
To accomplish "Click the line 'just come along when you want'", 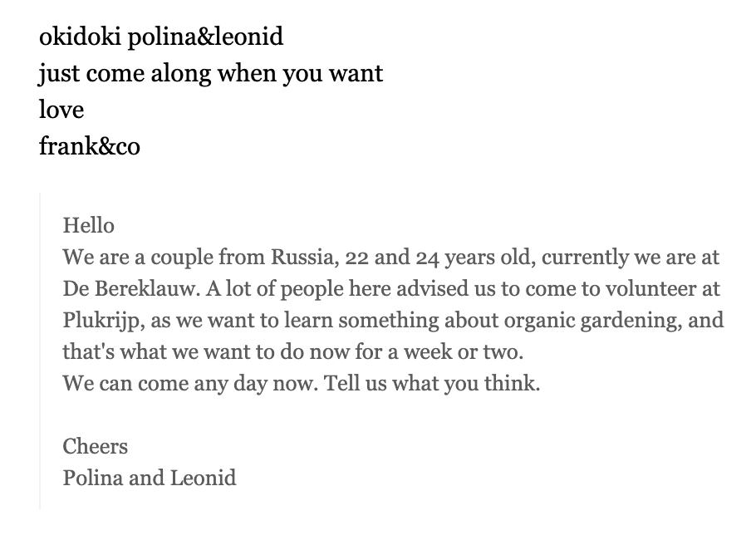I will pos(211,74).
